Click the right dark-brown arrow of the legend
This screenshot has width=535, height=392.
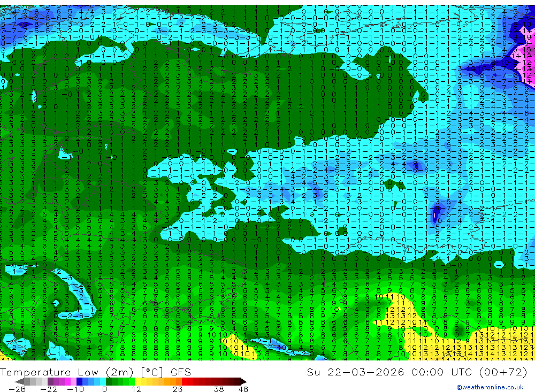click(243, 381)
